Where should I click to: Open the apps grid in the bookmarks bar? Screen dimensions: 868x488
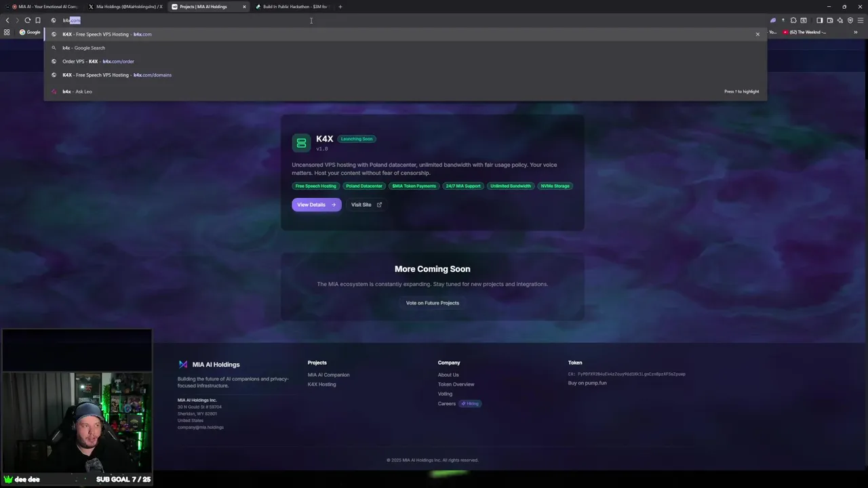tap(7, 32)
